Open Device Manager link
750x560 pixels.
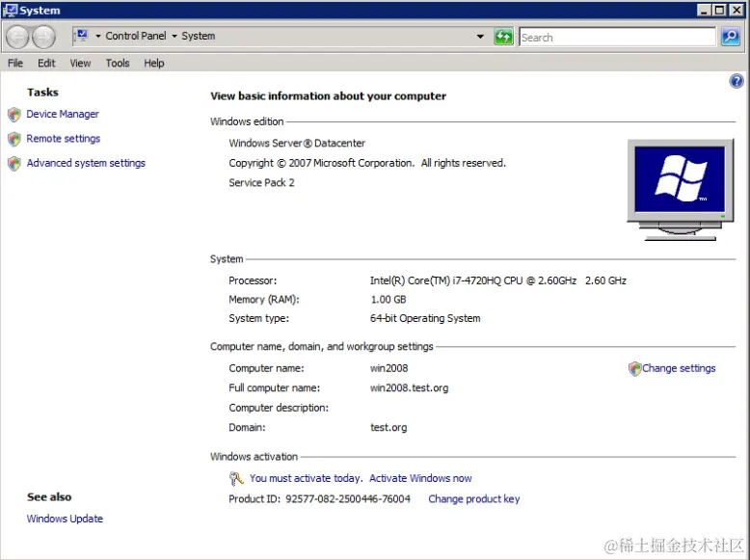click(63, 115)
